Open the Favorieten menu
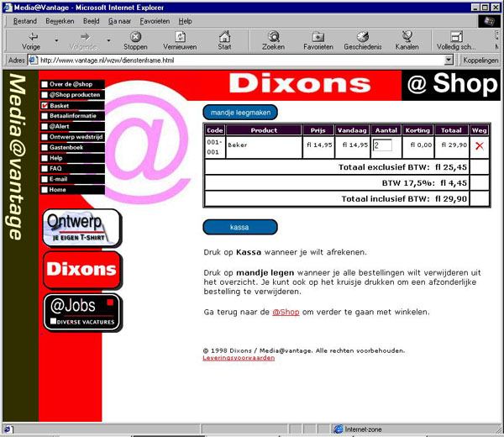This screenshot has height=437, width=504. point(155,20)
